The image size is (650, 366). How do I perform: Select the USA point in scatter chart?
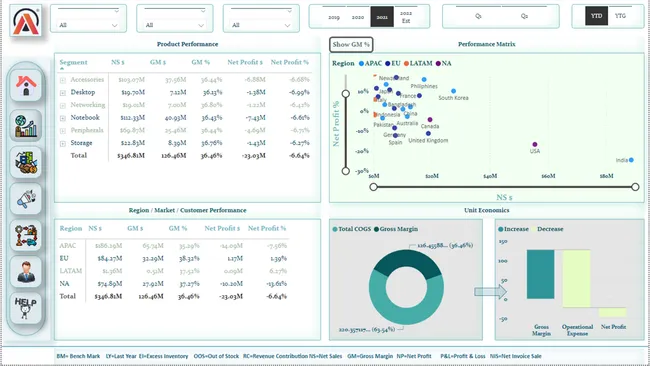(x=535, y=145)
